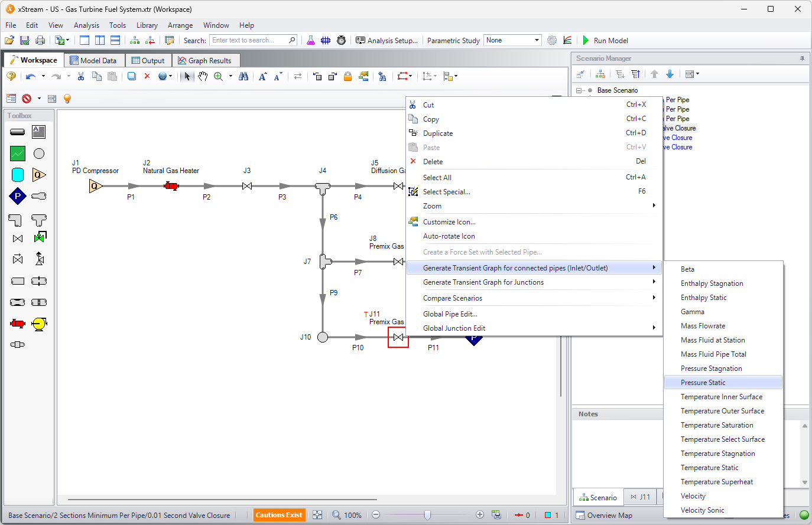Expand Generate Transient Graph for Junctions submenu
Screen dimensions: 812x525
(x=654, y=282)
